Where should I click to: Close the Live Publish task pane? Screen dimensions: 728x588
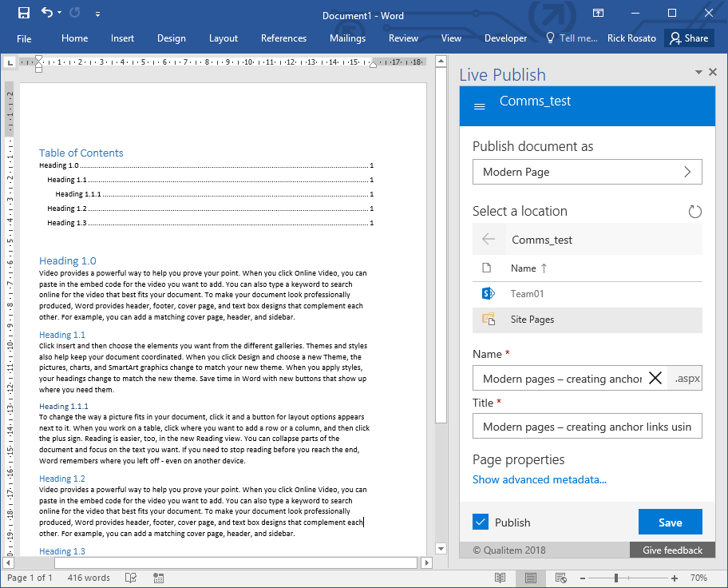(713, 72)
